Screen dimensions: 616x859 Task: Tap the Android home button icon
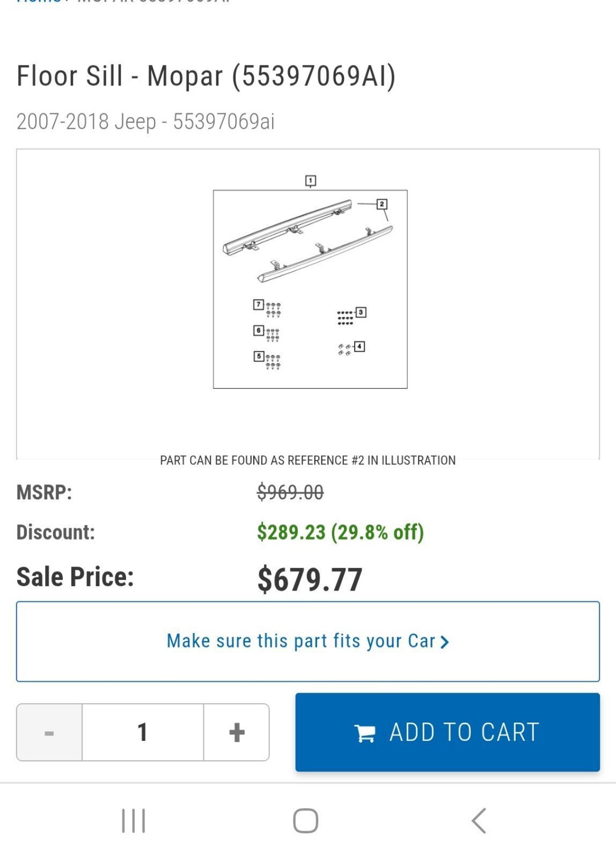point(306,820)
